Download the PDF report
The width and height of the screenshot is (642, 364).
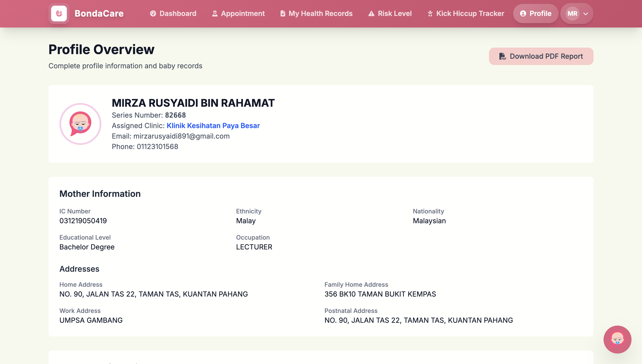coord(541,56)
